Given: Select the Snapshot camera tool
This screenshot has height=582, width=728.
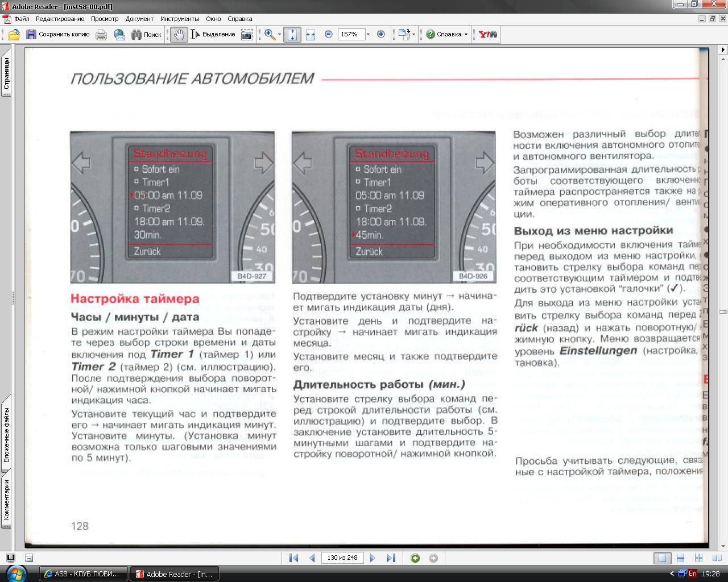Looking at the screenshot, I should (246, 35).
